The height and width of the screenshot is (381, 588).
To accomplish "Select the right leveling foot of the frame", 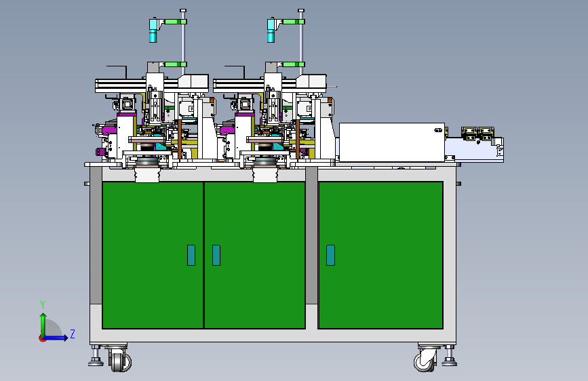I will pos(449,355).
